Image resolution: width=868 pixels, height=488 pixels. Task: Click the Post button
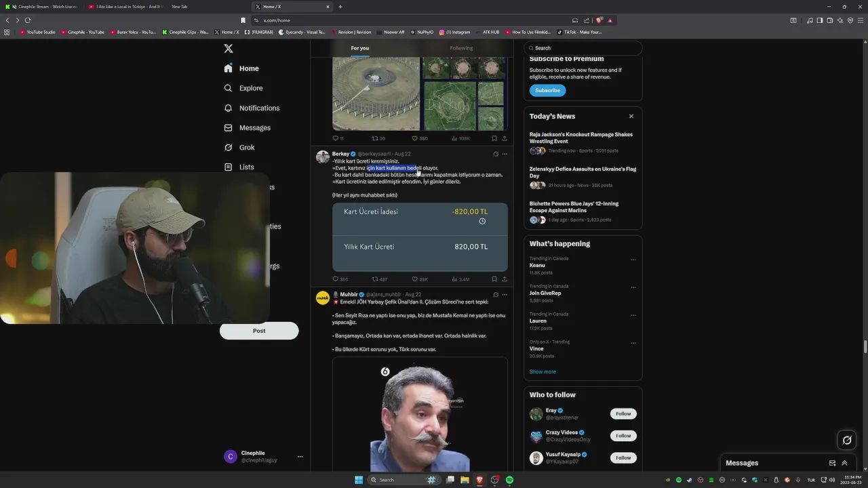(259, 331)
